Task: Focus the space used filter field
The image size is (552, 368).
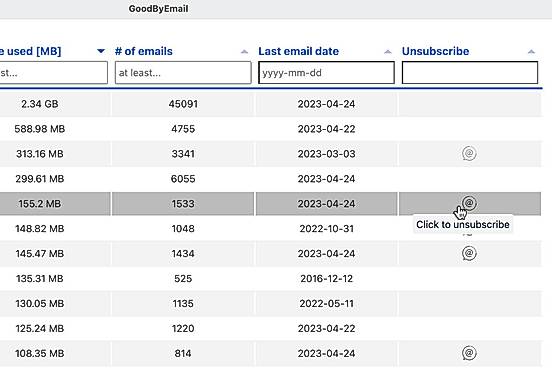Action: pos(54,73)
